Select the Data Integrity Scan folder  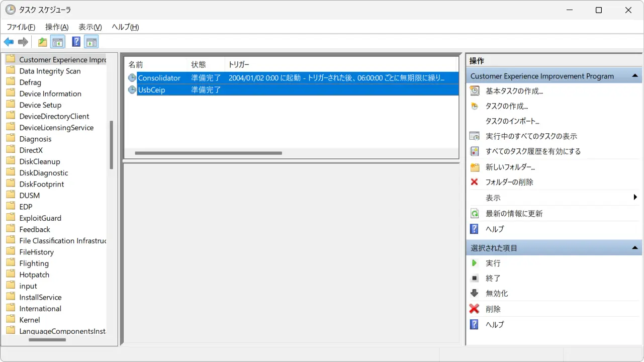coord(50,71)
